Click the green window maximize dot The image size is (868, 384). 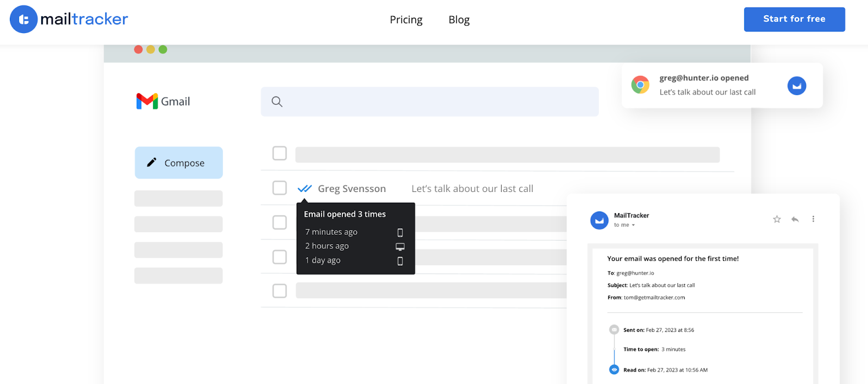(163, 49)
